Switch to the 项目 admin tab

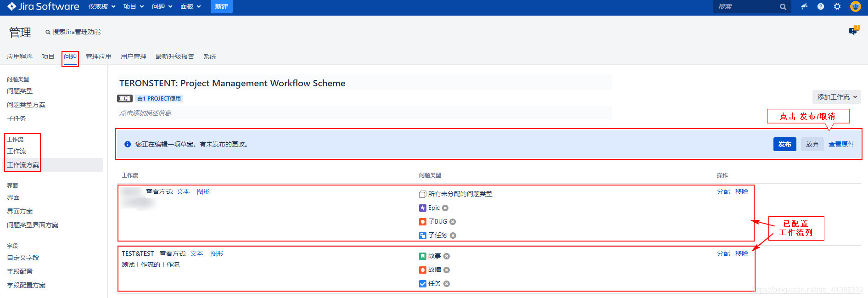click(48, 56)
